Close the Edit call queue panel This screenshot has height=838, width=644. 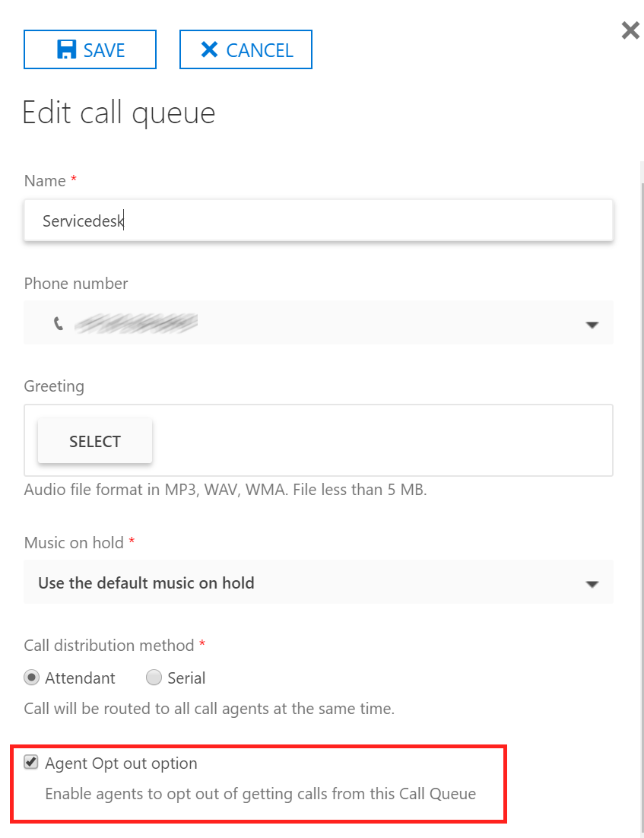[630, 30]
